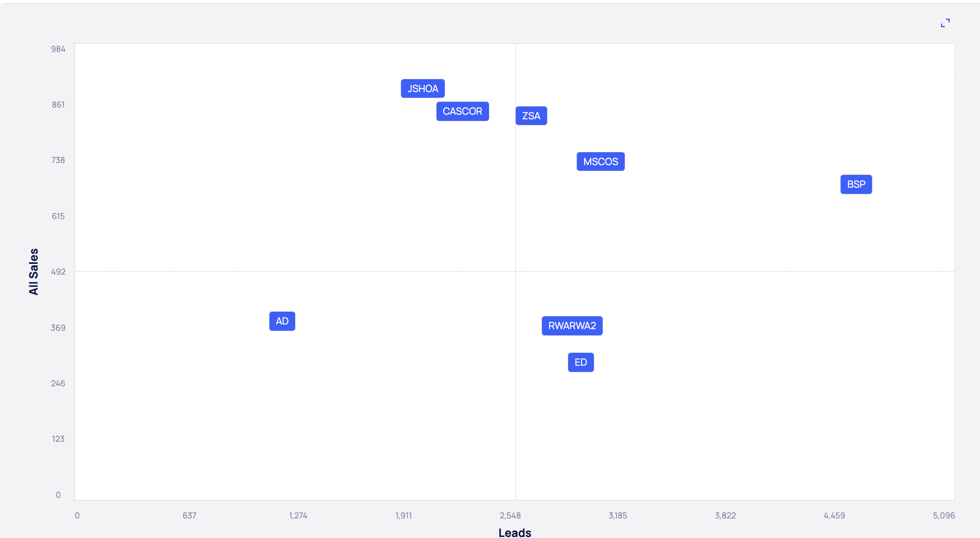Screen dimensions: 980x538
Task: Click the AD data point label
Action: 282,321
